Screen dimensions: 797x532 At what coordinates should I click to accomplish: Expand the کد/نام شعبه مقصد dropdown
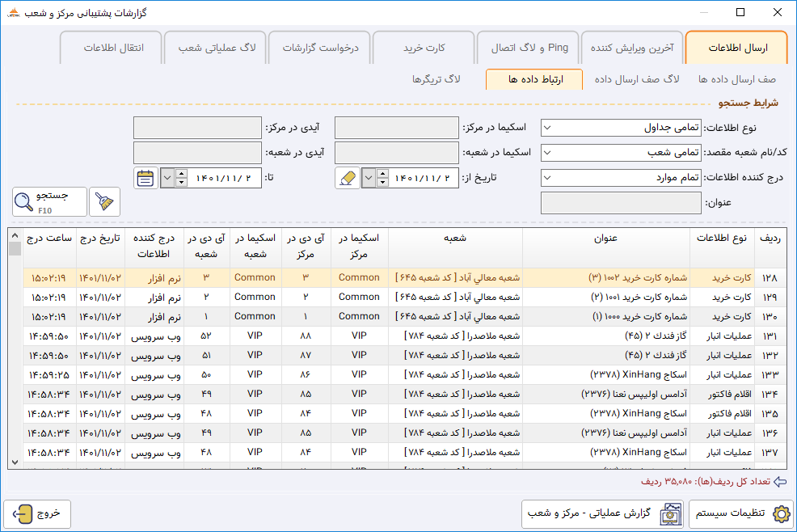[547, 153]
